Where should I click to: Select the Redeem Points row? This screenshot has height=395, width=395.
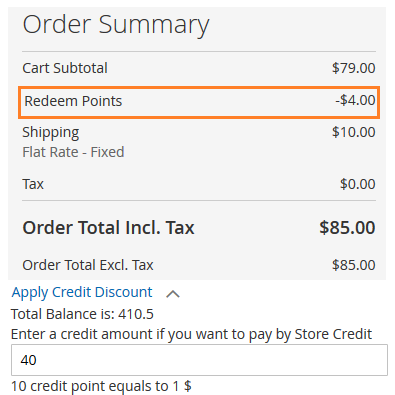[199, 102]
